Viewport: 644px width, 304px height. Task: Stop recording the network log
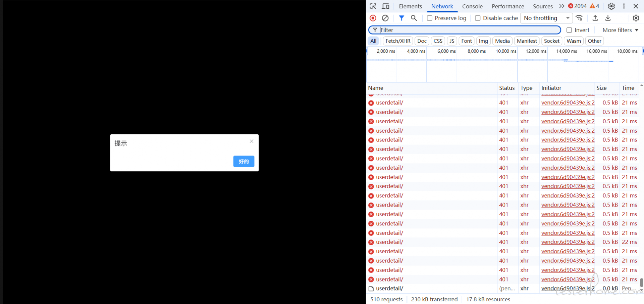pos(373,18)
